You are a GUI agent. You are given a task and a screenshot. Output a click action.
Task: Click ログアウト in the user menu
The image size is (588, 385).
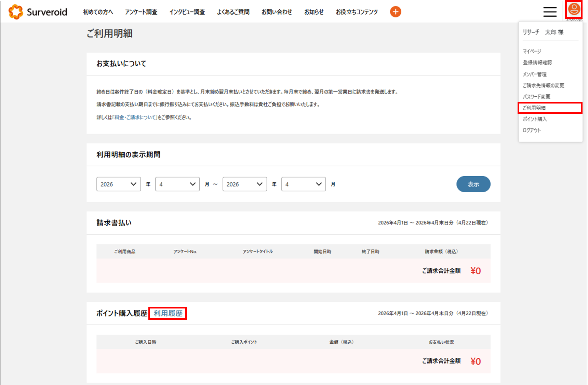point(532,130)
